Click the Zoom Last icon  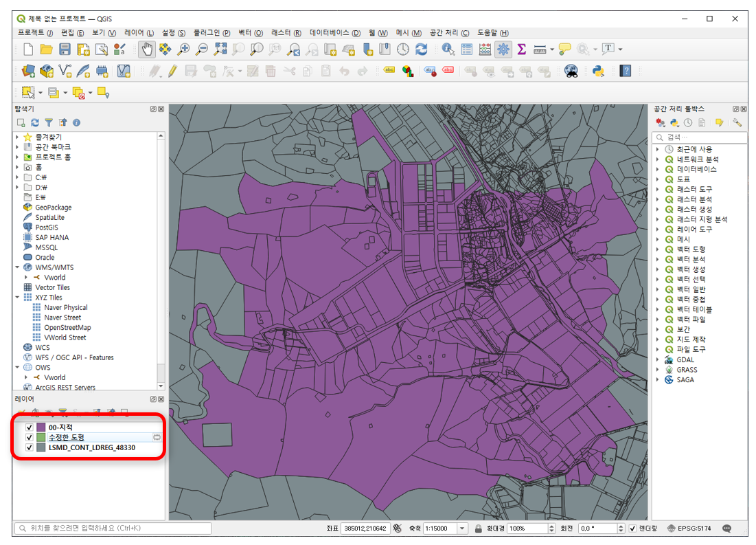coord(294,49)
